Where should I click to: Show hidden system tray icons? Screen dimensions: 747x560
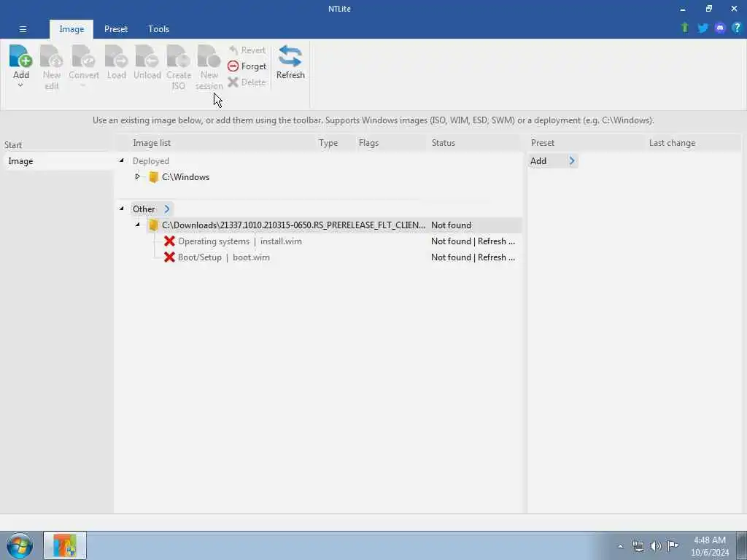620,546
